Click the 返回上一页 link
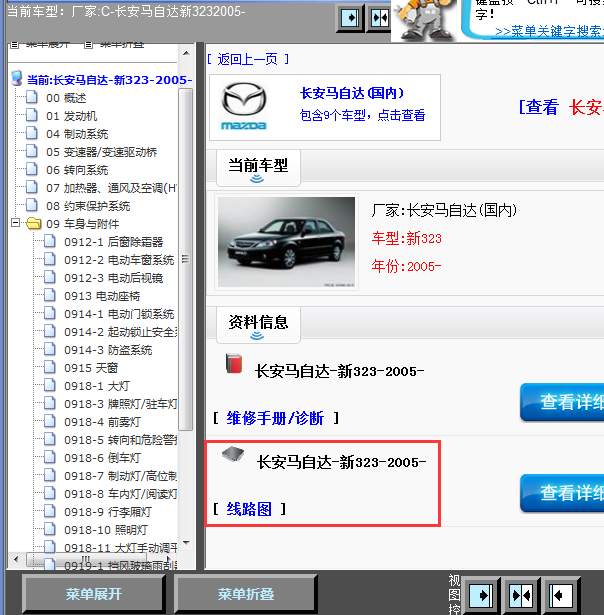 [247, 59]
